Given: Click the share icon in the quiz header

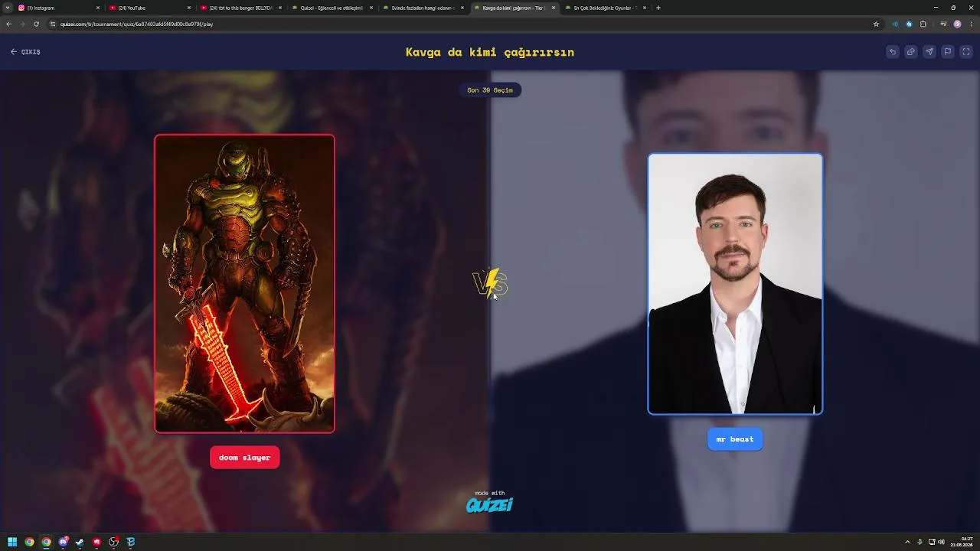Looking at the screenshot, I should coord(910,52).
